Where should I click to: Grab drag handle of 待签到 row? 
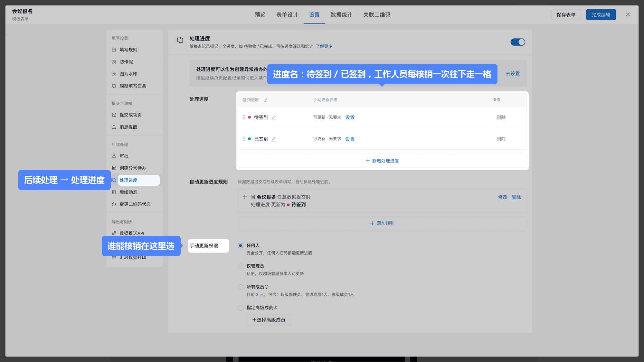pos(244,117)
